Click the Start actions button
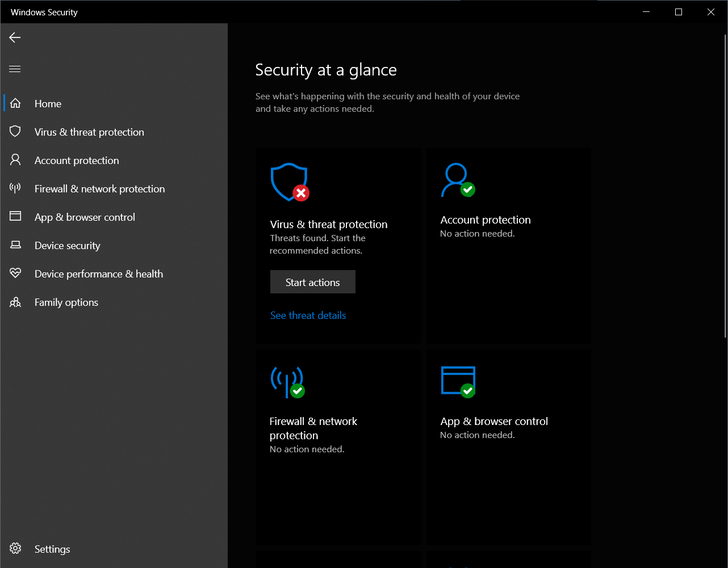This screenshot has height=568, width=728. [x=313, y=282]
